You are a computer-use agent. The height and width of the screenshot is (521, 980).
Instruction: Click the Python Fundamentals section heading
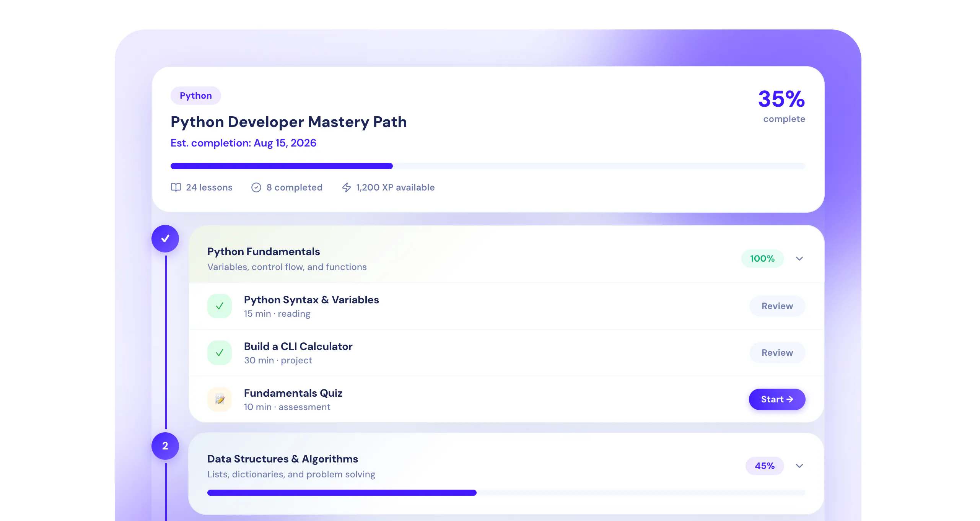(x=264, y=252)
